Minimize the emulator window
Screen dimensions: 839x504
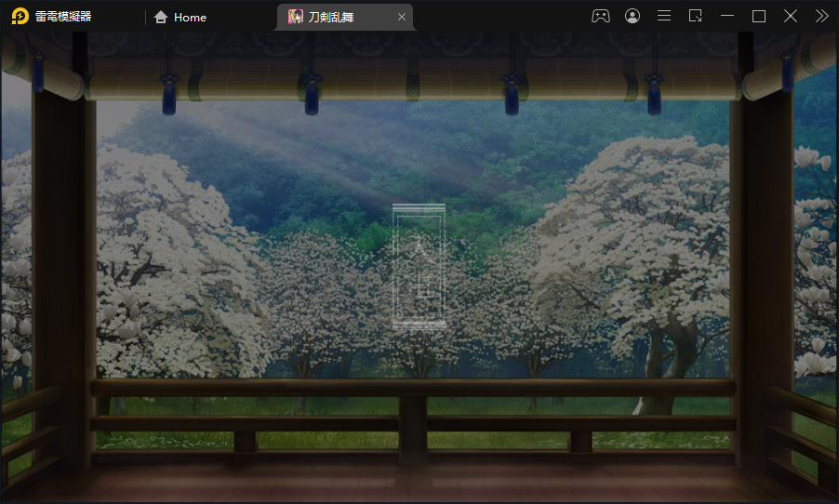tap(727, 16)
